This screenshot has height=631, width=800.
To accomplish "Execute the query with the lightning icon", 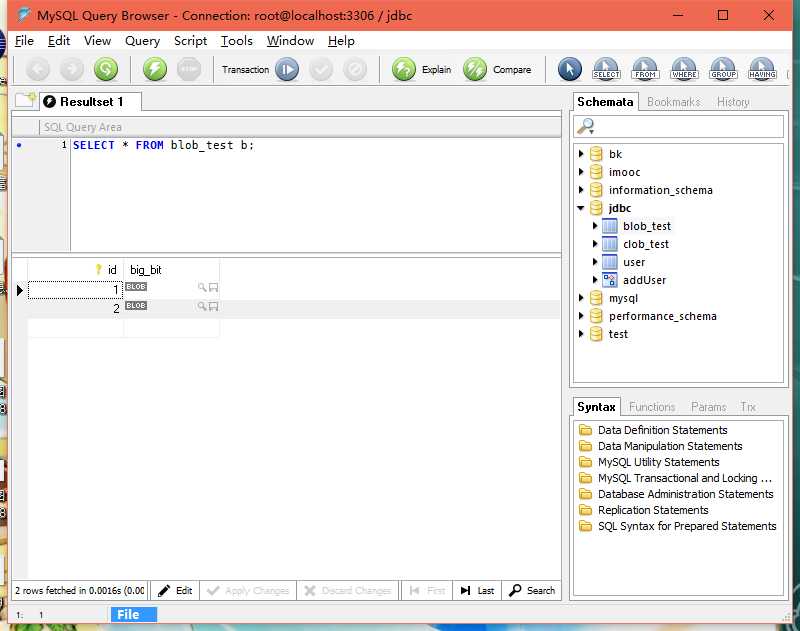I will 155,69.
